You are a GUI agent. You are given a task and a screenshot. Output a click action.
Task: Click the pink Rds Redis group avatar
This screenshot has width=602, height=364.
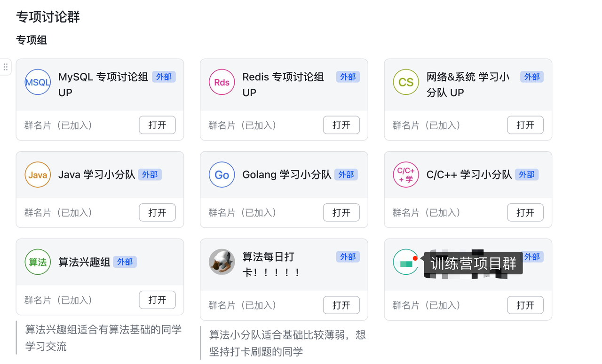222,82
